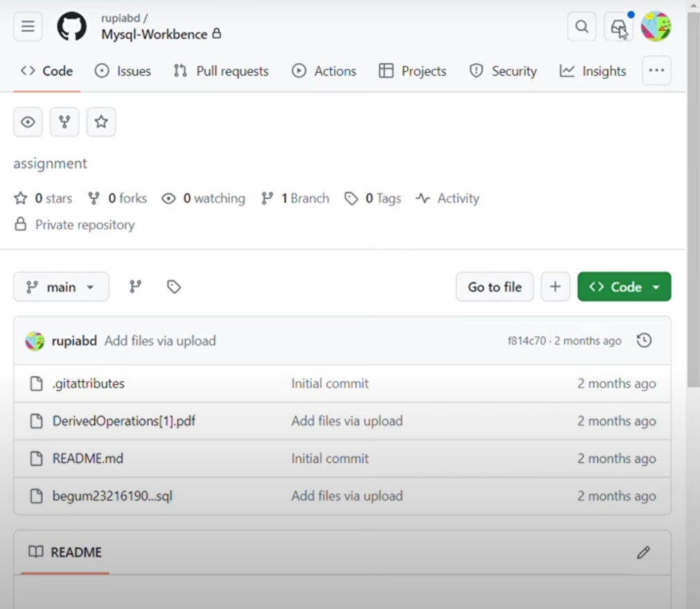Open the search magnifier icon
This screenshot has width=700, height=609.
click(581, 26)
